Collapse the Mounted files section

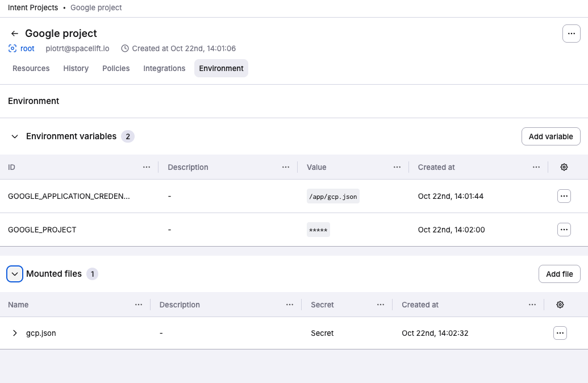[x=15, y=274]
